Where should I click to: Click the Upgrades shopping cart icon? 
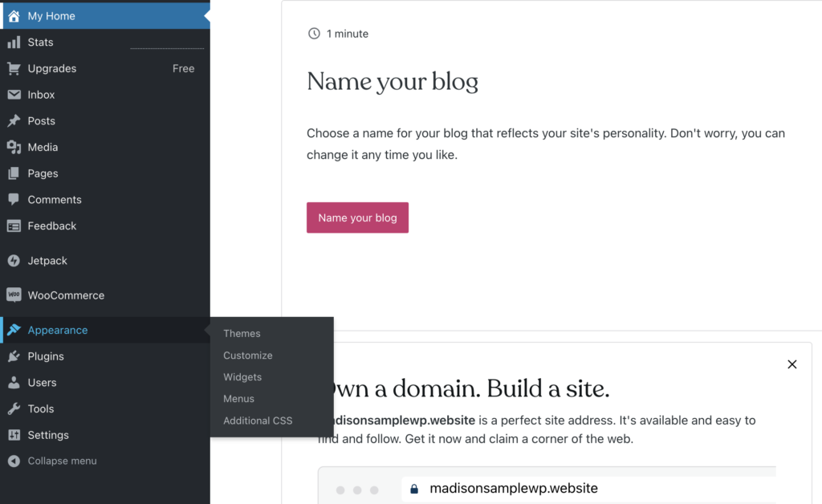point(14,69)
